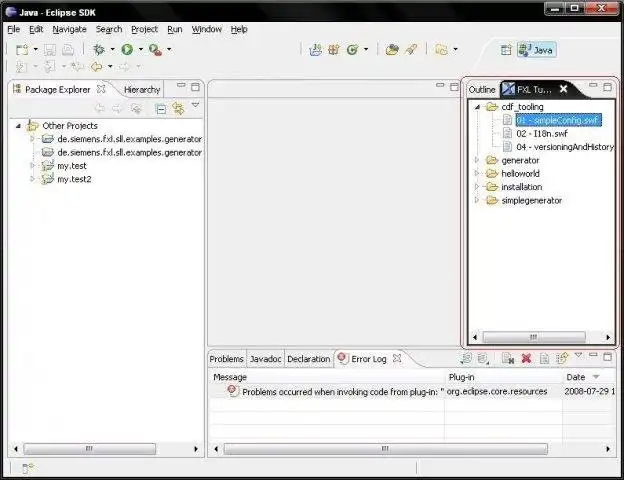Viewport: 624px width, 480px height.
Task: Click the red Delete Log icon
Action: pos(526,359)
